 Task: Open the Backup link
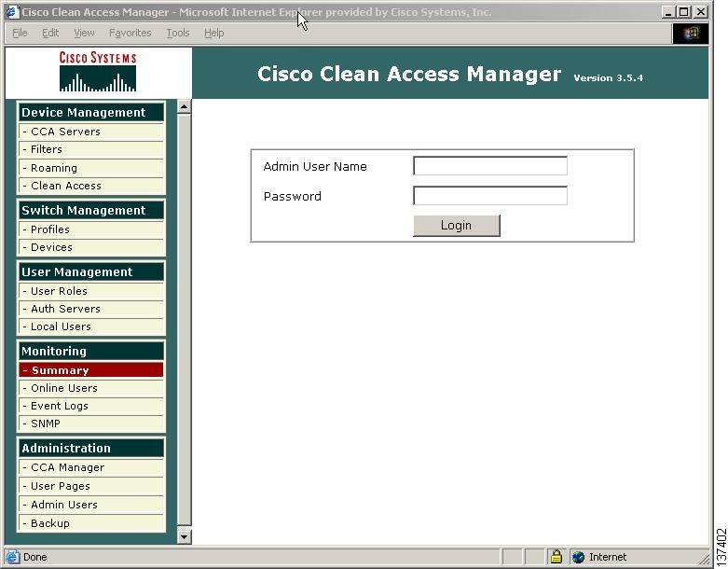91,523
